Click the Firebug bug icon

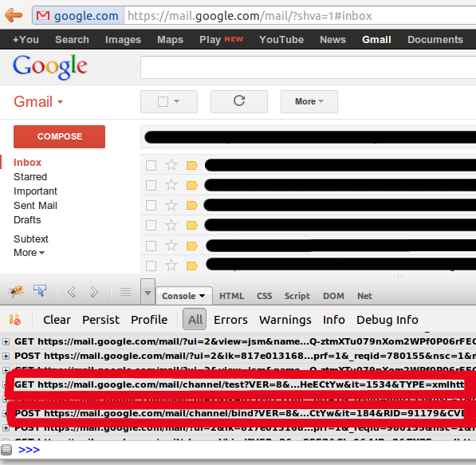click(x=17, y=292)
